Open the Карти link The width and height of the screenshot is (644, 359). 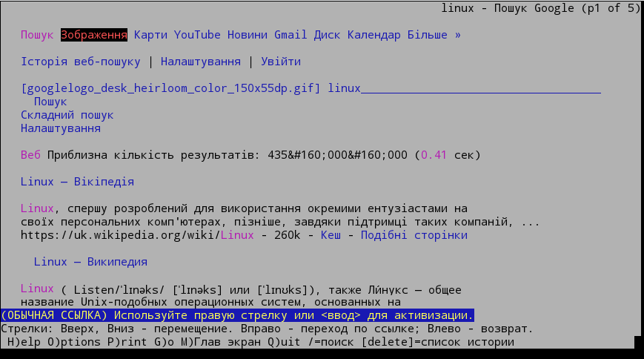(150, 35)
